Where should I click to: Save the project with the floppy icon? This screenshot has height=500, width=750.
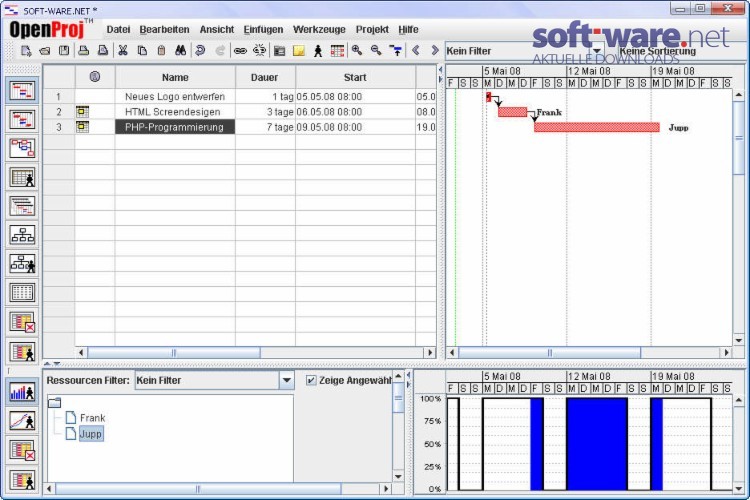pos(64,51)
